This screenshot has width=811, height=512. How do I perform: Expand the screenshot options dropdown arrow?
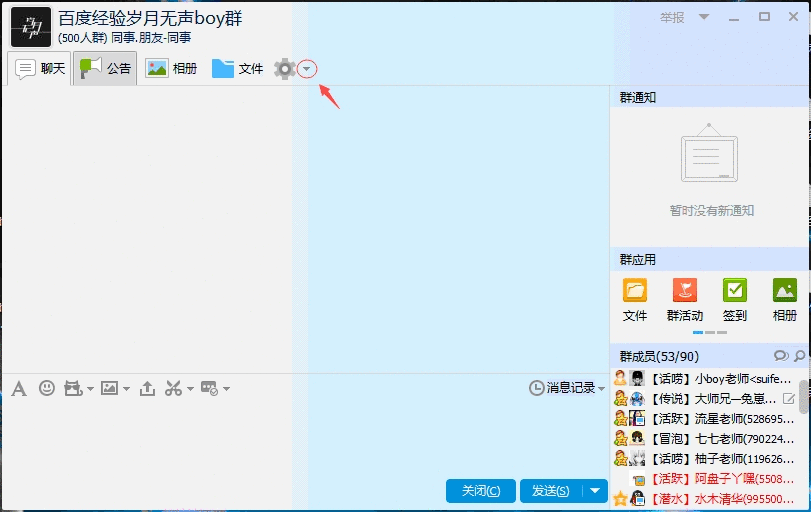click(x=190, y=389)
